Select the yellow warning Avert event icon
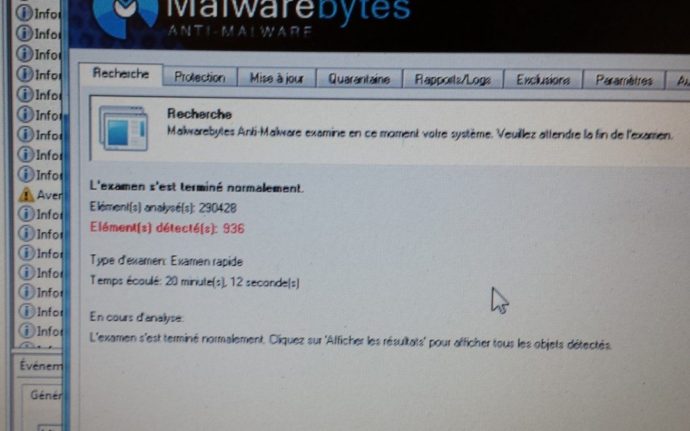Screen dimensions: 690x431 coord(26,194)
